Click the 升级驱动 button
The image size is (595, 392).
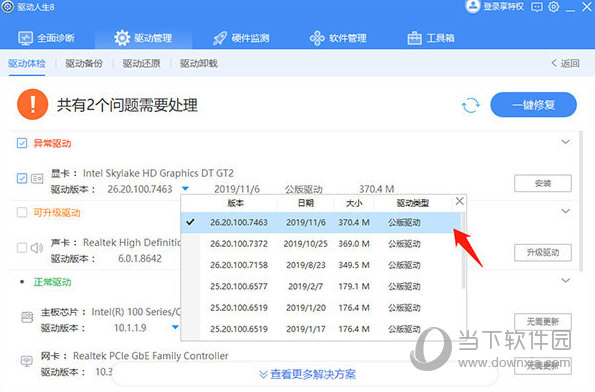(x=543, y=252)
